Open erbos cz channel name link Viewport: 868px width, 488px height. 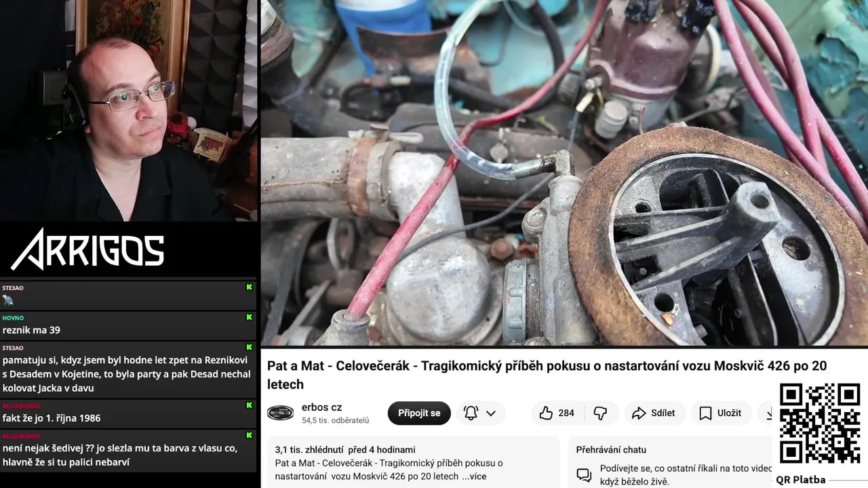point(321,407)
